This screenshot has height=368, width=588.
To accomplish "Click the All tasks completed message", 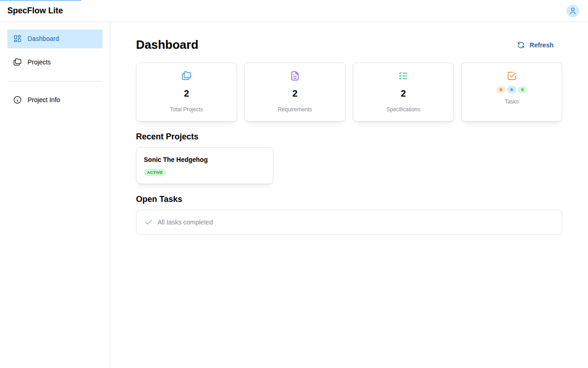I will pos(185,222).
